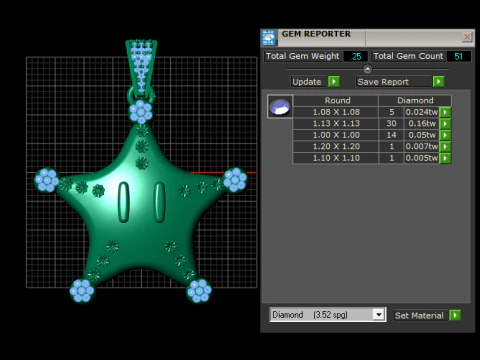Screen dimensions: 480x360
Task: Select the 1.08 X 1.08 size cell
Action: 336,112
